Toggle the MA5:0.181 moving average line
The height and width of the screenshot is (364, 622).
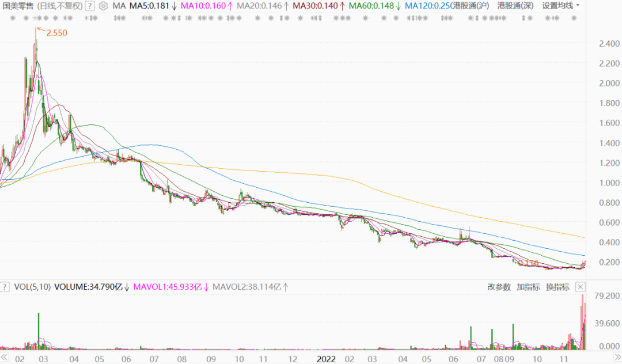[150, 6]
